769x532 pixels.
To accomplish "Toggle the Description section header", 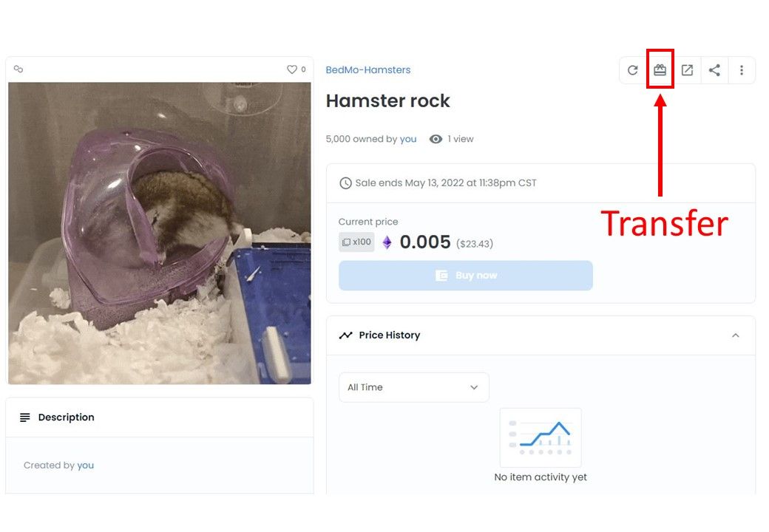I will pyautogui.click(x=160, y=417).
